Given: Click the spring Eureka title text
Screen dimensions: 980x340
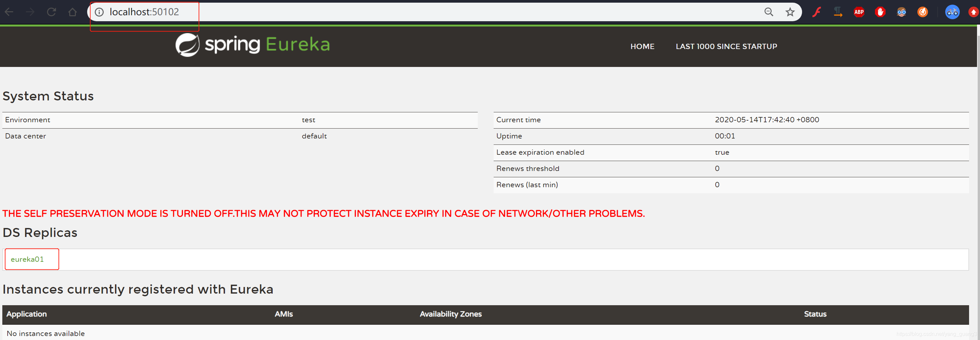Looking at the screenshot, I should (x=267, y=45).
